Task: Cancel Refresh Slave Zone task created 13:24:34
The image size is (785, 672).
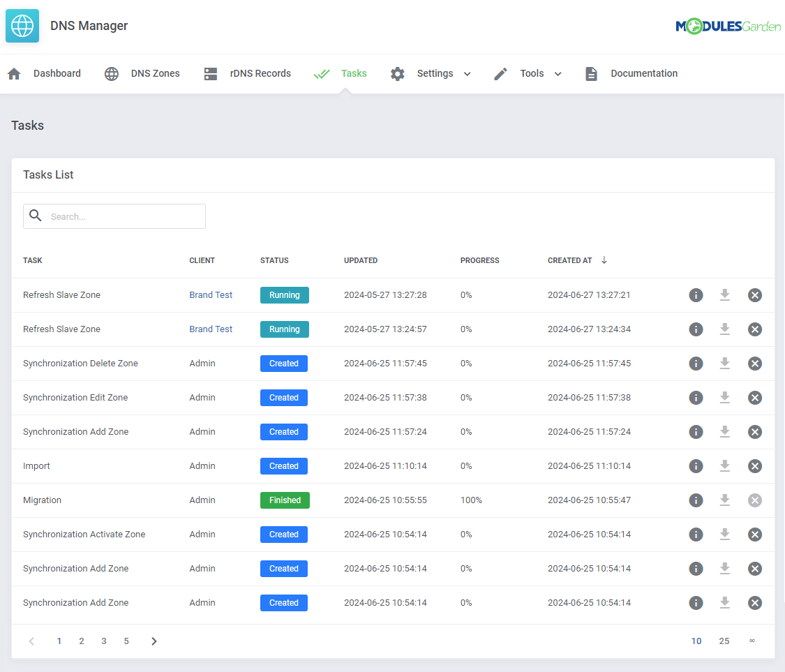Action: coord(755,329)
